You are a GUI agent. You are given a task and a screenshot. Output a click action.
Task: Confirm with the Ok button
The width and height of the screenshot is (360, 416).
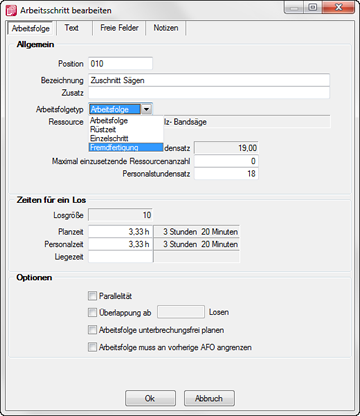pos(150,398)
